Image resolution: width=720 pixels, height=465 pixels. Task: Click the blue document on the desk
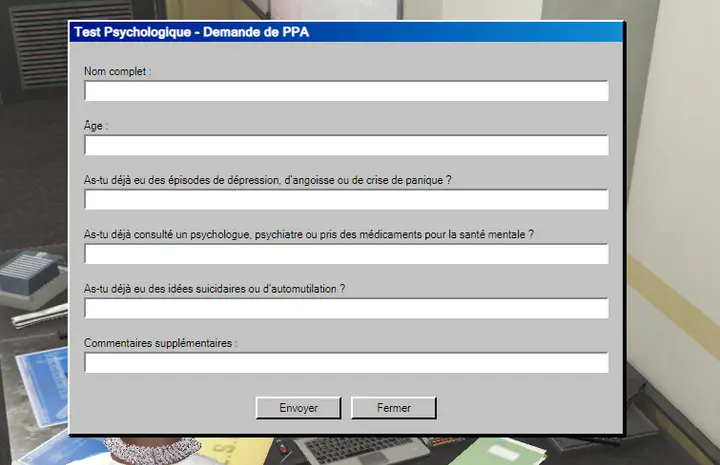[44, 386]
